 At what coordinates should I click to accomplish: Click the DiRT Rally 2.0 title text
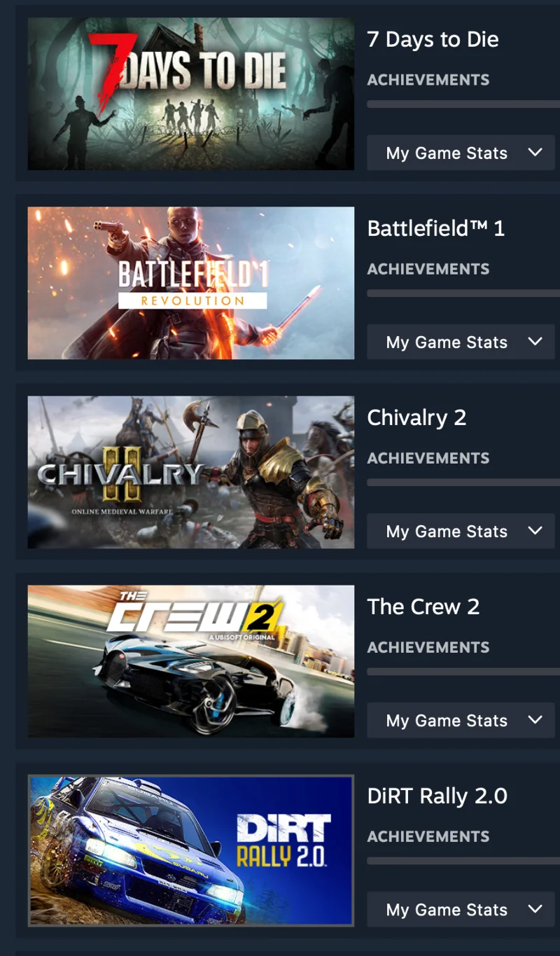[x=437, y=796]
